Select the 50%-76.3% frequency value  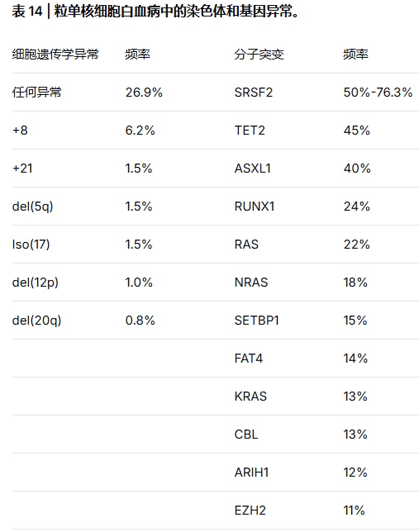pos(378,93)
